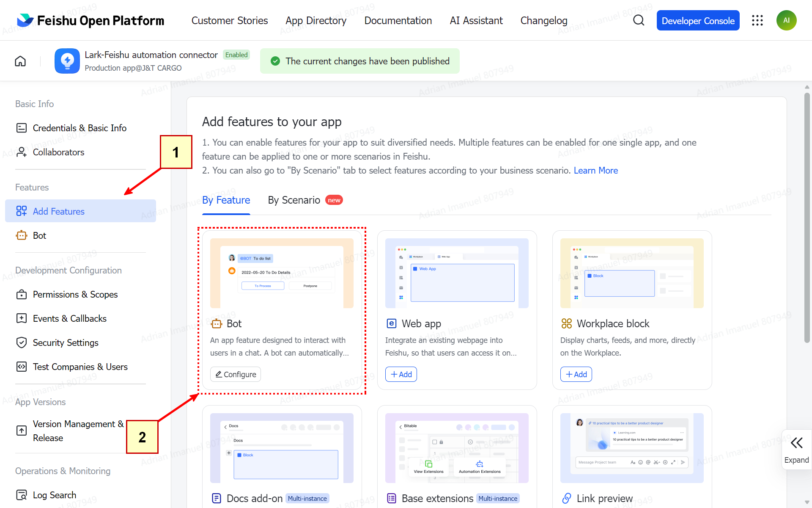Open the nine-dot apps grid icon
This screenshot has height=508, width=812.
pyautogui.click(x=757, y=20)
